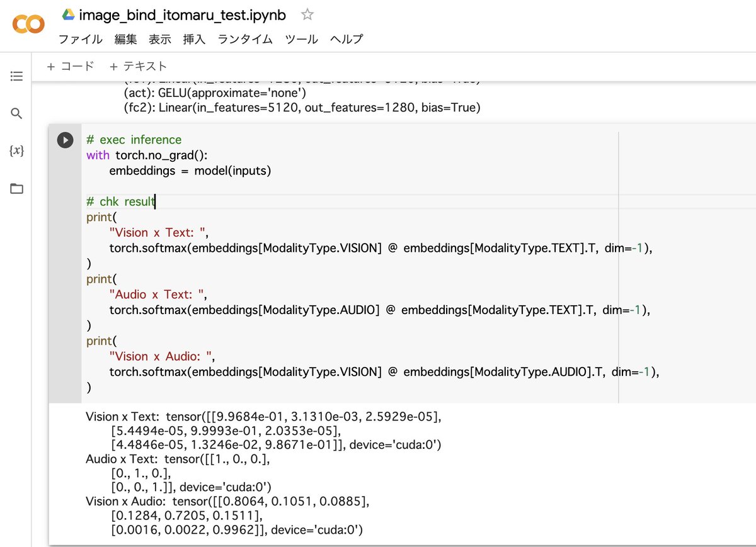Star the notebook image_bind_itomaru_test.ipynb
Screen dimensions: 756x547
307,14
